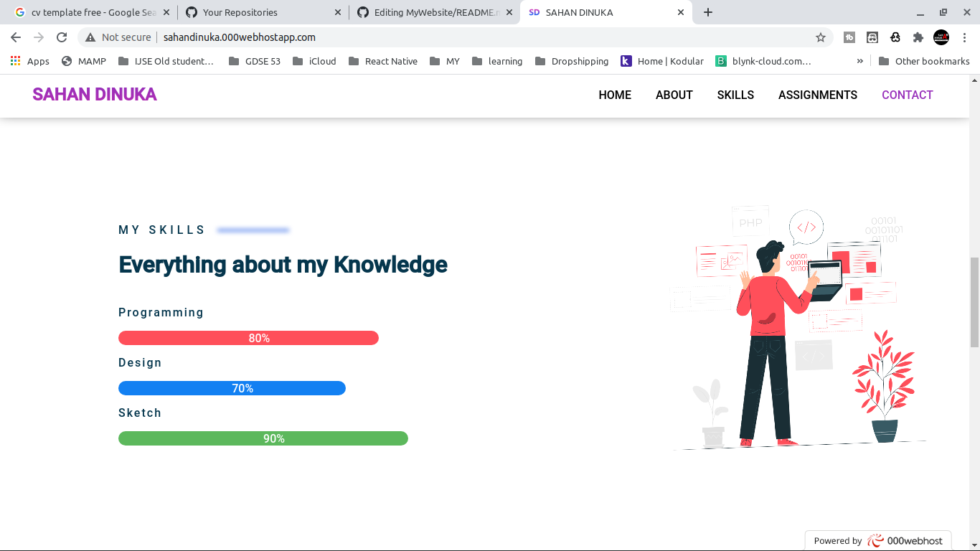Click the third extension icon before the puzzle piece
Screen dimensions: 980x551
[x=895, y=37]
